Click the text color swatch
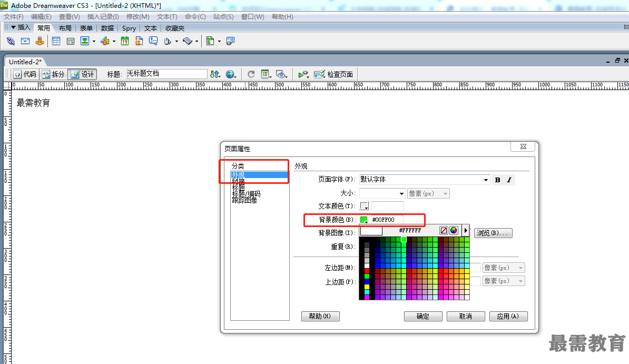The image size is (629, 364). point(364,206)
